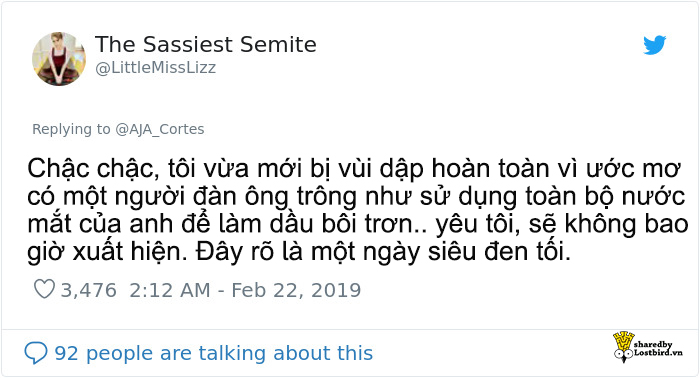Open the round profile avatar photo

(x=59, y=58)
